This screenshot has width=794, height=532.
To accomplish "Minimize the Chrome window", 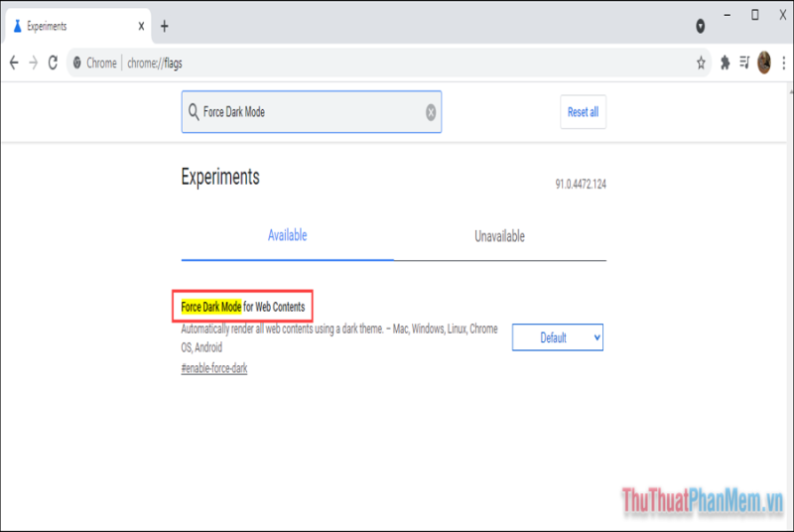I will click(728, 15).
